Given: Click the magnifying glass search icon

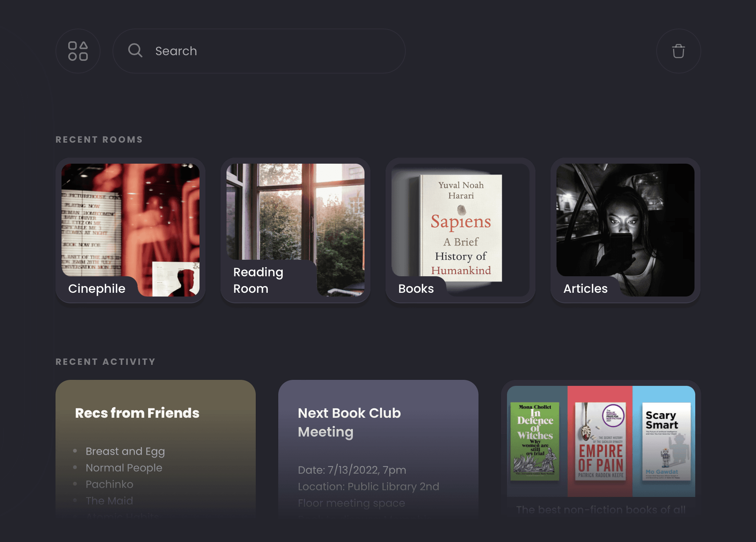Looking at the screenshot, I should coord(135,50).
